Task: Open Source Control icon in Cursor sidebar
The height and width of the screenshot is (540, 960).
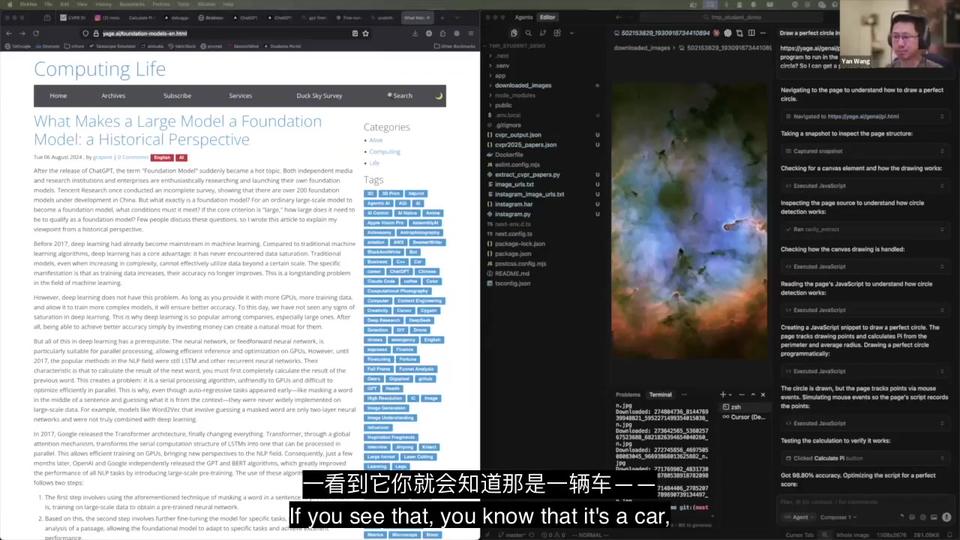Action: [542, 33]
